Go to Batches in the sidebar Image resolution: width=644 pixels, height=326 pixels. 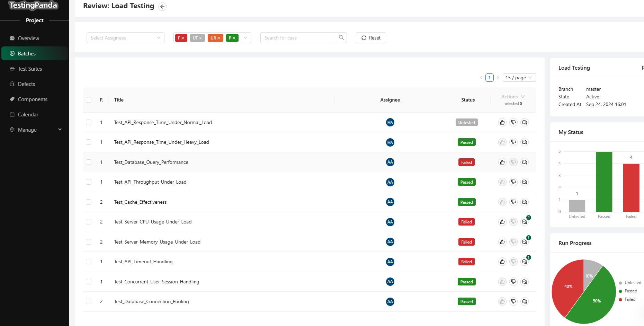pyautogui.click(x=35, y=53)
